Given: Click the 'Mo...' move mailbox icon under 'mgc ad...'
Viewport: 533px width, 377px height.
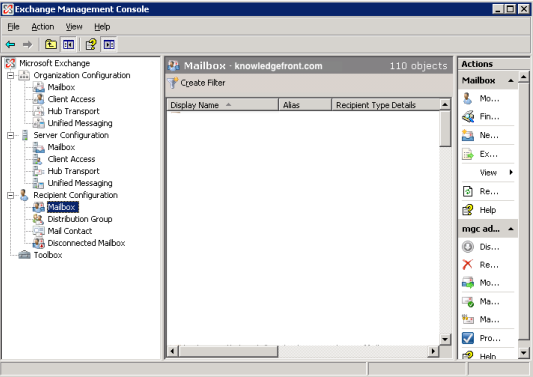Looking at the screenshot, I should point(468,282).
